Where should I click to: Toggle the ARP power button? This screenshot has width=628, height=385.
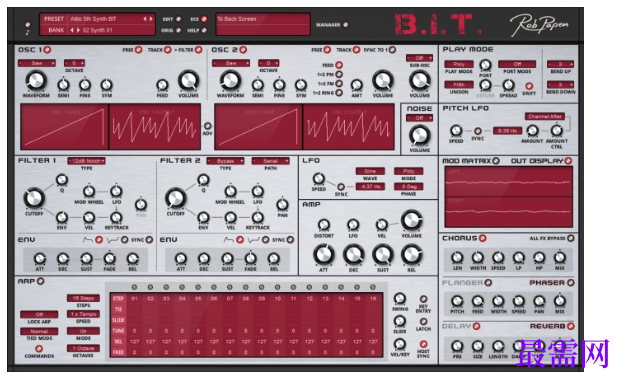pyautogui.click(x=40, y=281)
